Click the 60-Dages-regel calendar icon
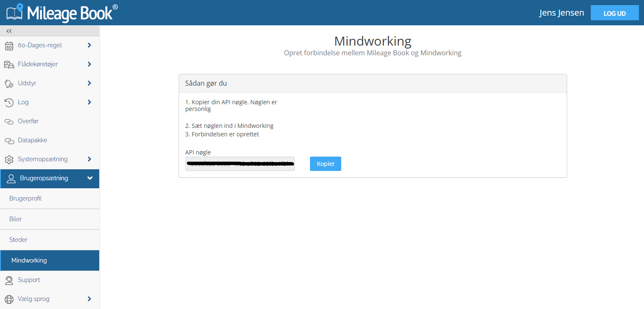 coord(9,45)
